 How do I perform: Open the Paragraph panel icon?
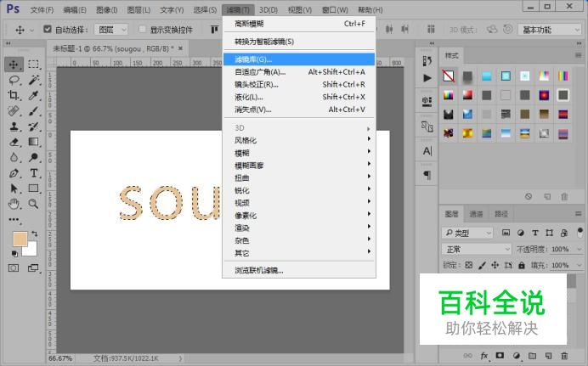point(427,175)
